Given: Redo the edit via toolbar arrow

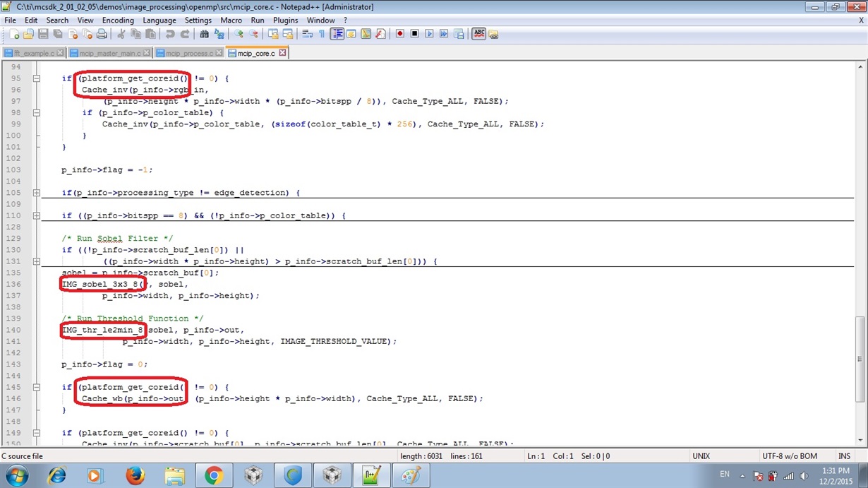Looking at the screenshot, I should tap(185, 34).
